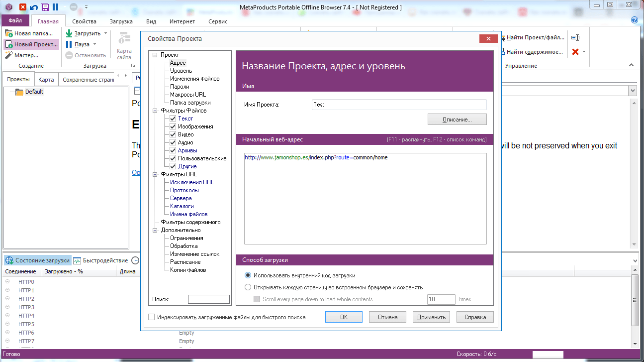Image resolution: width=644 pixels, height=362 pixels.
Task: Collapse the Фильтры URL tree node
Action: click(155, 174)
